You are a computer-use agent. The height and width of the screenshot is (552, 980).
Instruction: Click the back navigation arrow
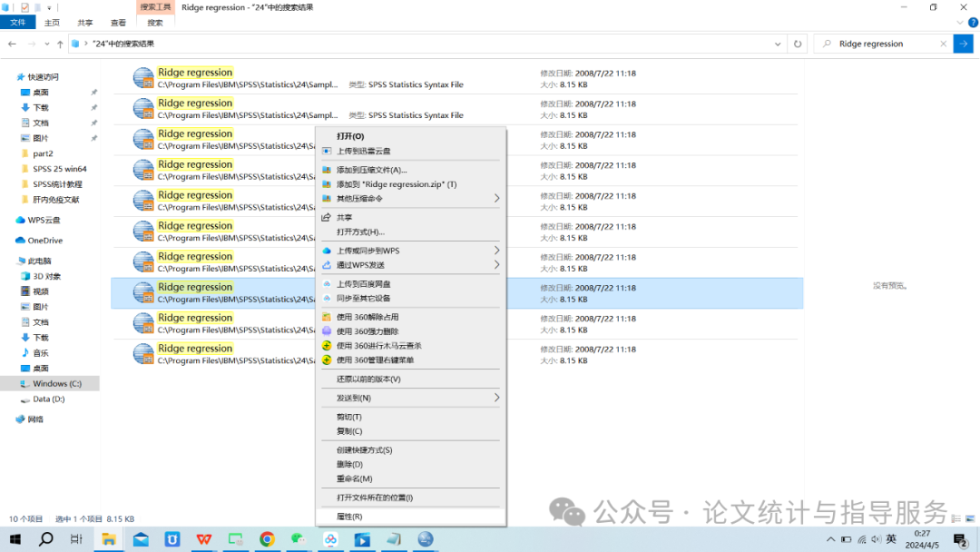tap(12, 44)
